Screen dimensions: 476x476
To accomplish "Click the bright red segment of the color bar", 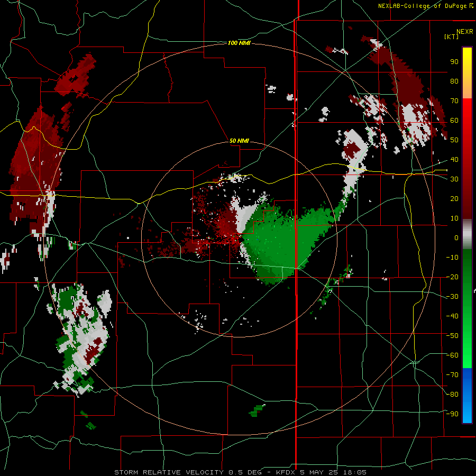I will click(x=467, y=159).
